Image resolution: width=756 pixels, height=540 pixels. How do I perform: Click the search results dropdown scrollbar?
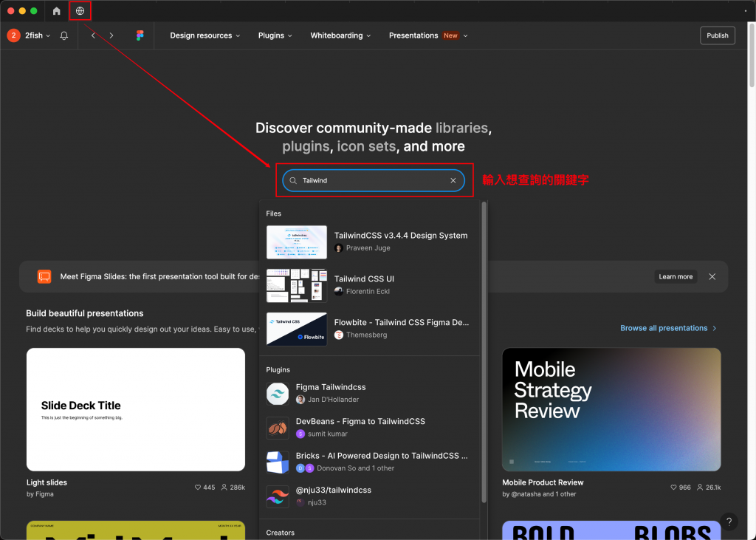[484, 352]
